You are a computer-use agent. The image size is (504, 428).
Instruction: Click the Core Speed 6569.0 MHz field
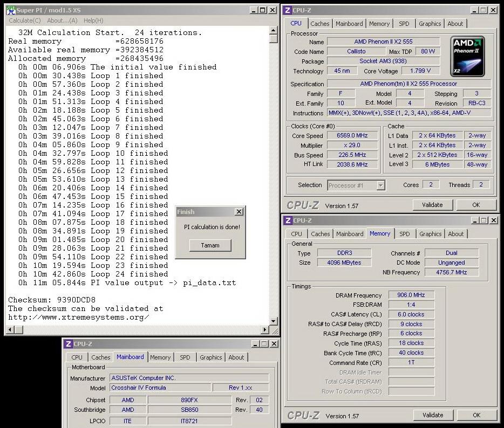352,135
